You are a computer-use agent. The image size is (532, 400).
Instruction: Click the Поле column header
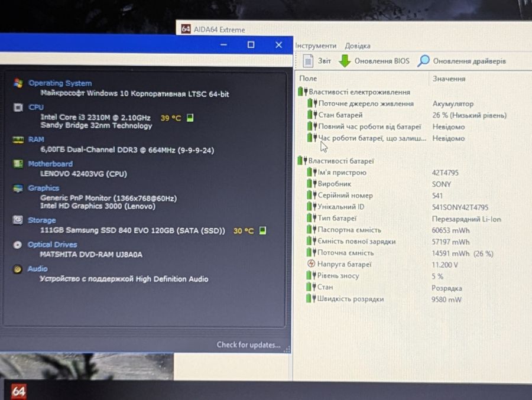308,79
